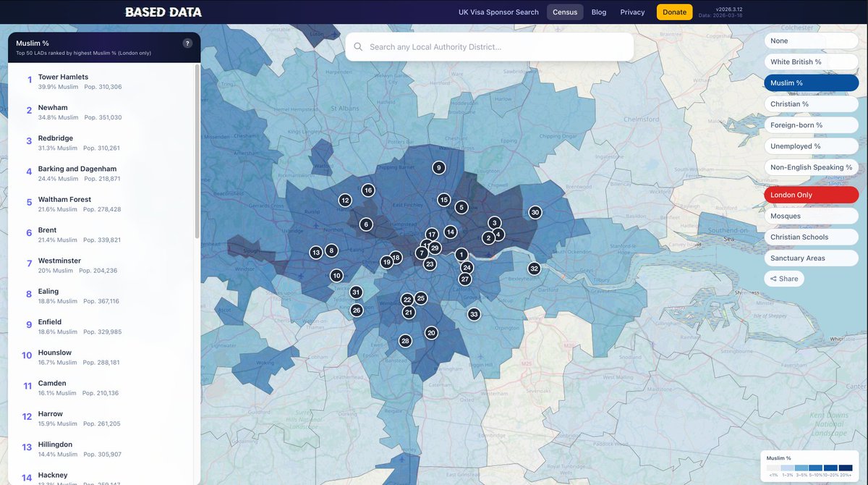Click map marker number 21
Screen dimensions: 868x485
click(x=409, y=313)
